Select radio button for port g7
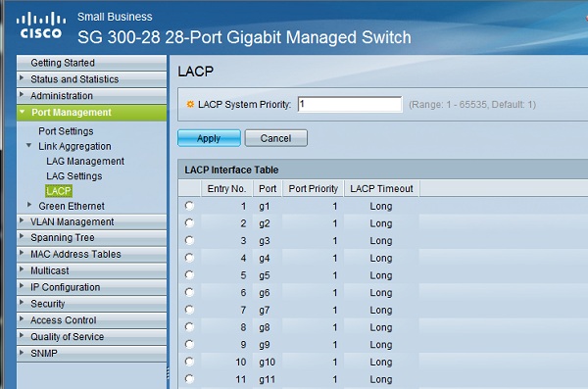Image resolution: width=588 pixels, height=389 pixels. [x=189, y=310]
